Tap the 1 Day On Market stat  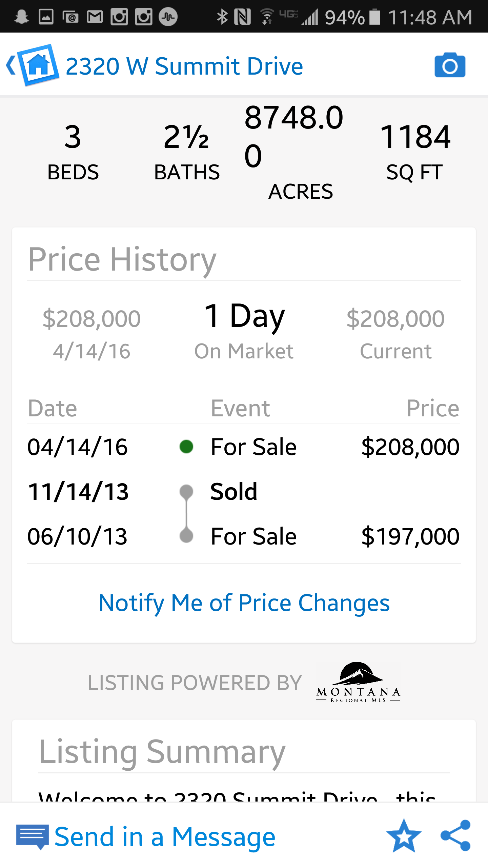coord(244,331)
